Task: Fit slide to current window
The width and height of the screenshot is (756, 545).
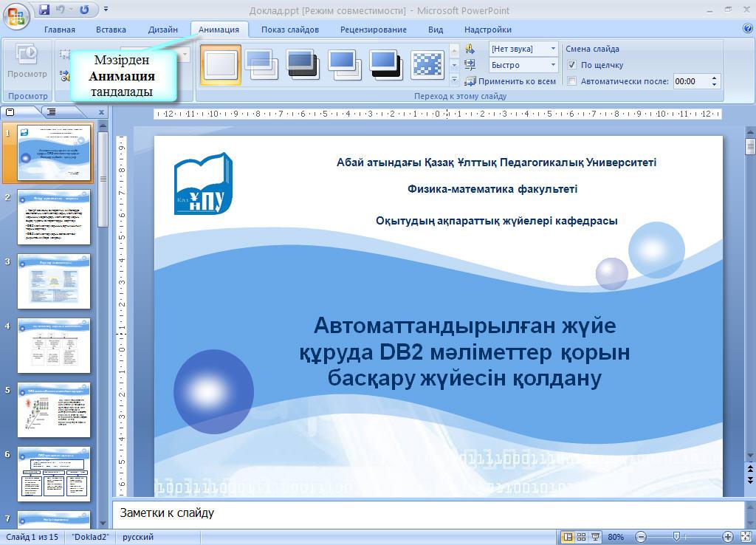Action: pyautogui.click(x=746, y=537)
